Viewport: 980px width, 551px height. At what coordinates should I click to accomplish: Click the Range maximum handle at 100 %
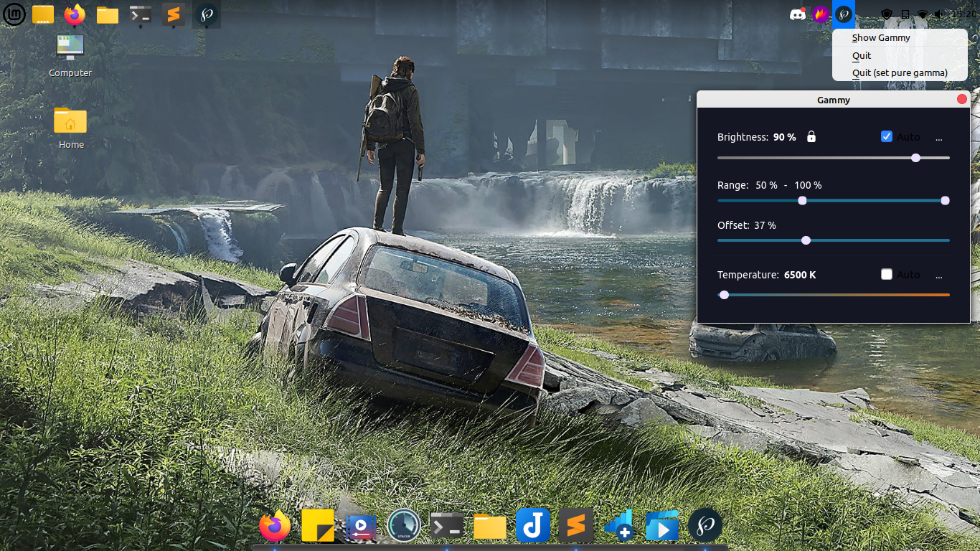[x=945, y=200]
